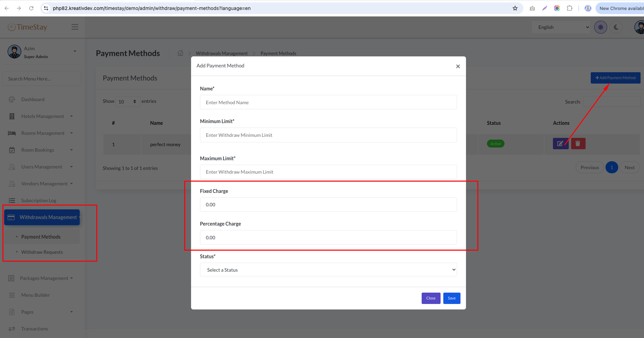Bookmark page with star icon
Screen dimensions: 644x338
(x=515, y=8)
